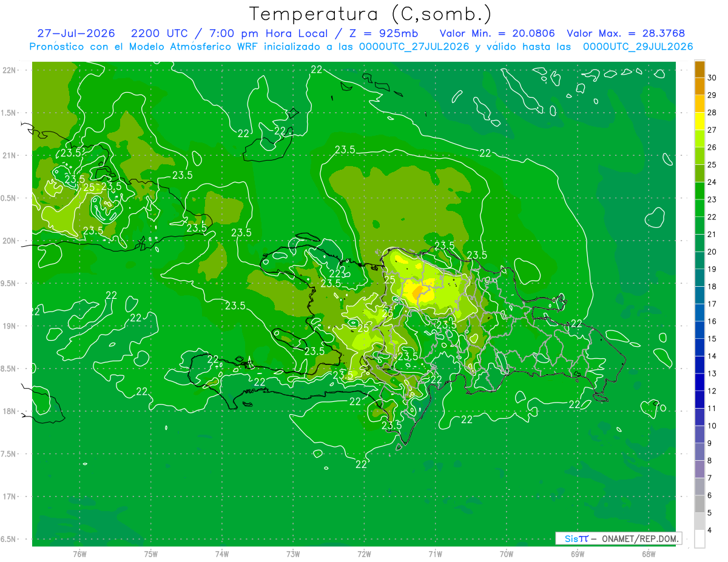Click the "SisTT – ONAMET/REP.DOM." credit label
Screen dimensions: 728x562
pyautogui.click(x=618, y=538)
